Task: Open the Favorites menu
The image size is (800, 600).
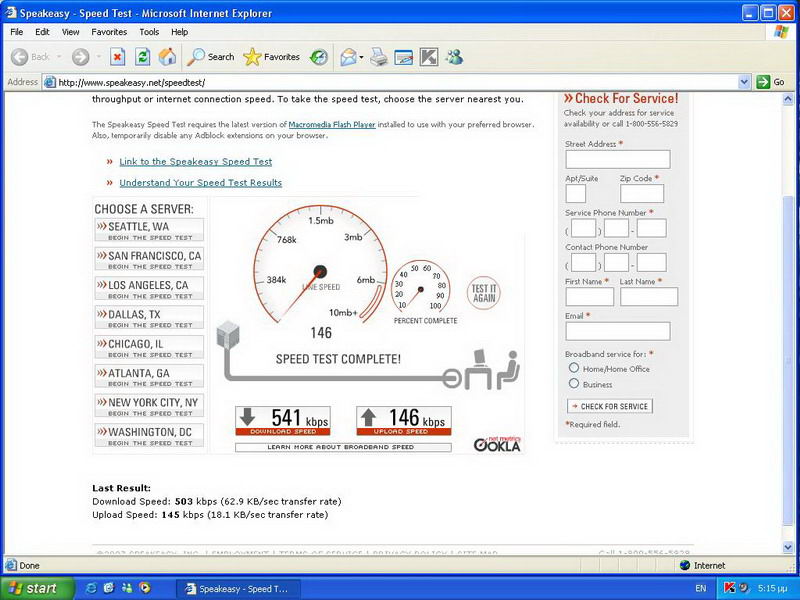Action: [x=109, y=32]
